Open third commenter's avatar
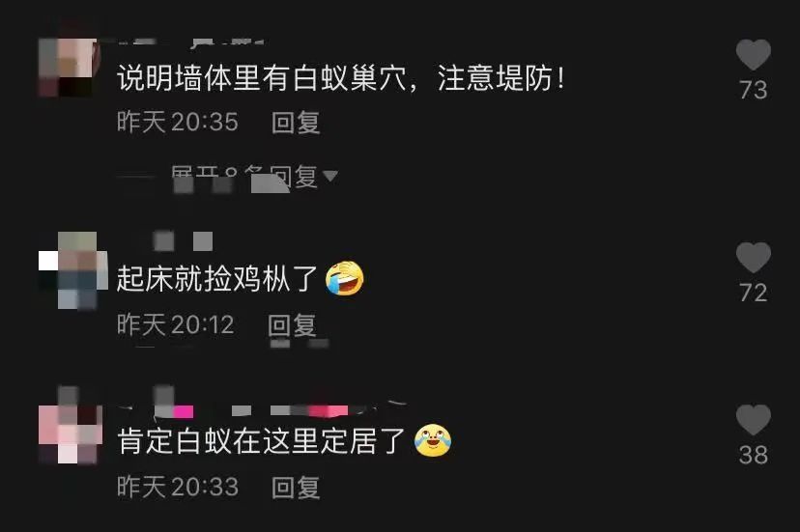This screenshot has width=800, height=532. point(71,432)
